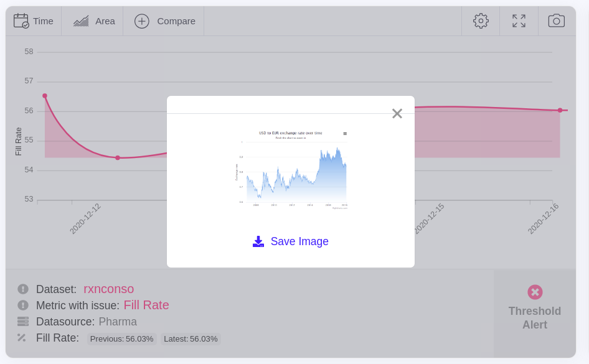Viewport: 589px width, 364px height.
Task: Select the Area chart icon
Action: pyautogui.click(x=81, y=21)
